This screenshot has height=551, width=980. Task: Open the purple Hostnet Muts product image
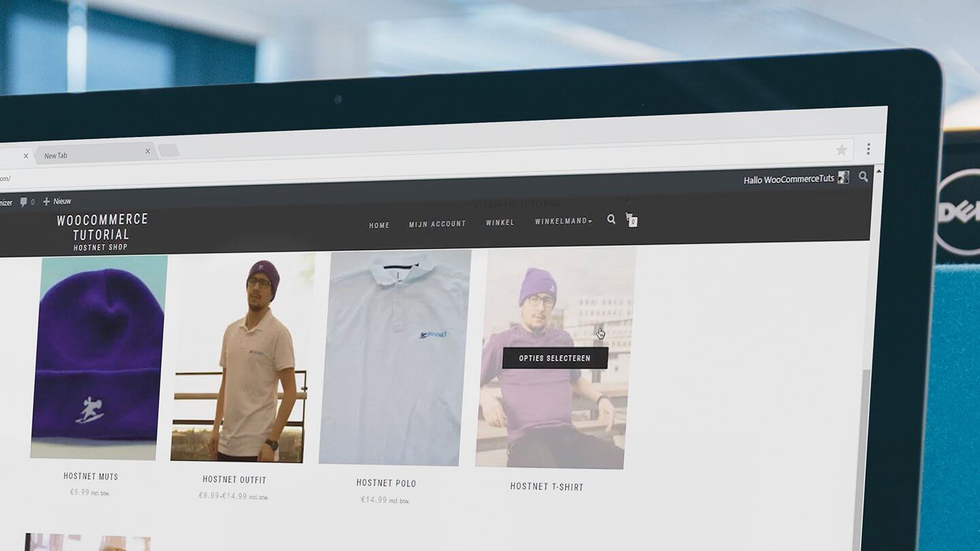click(98, 358)
